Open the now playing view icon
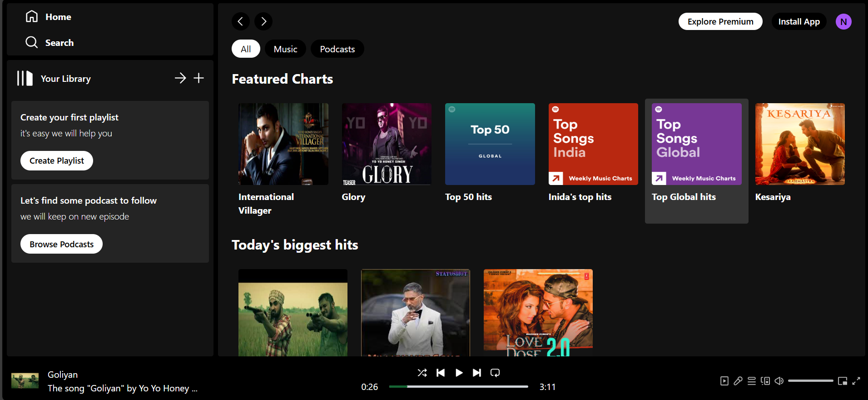 [724, 381]
